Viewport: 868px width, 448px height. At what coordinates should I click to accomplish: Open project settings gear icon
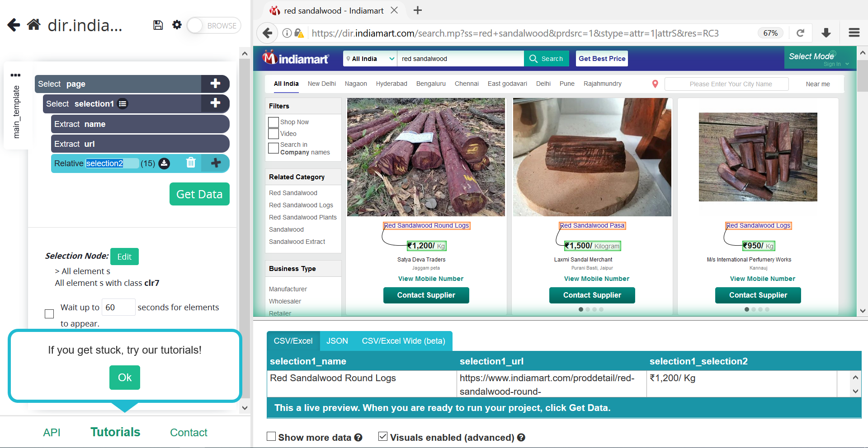177,25
